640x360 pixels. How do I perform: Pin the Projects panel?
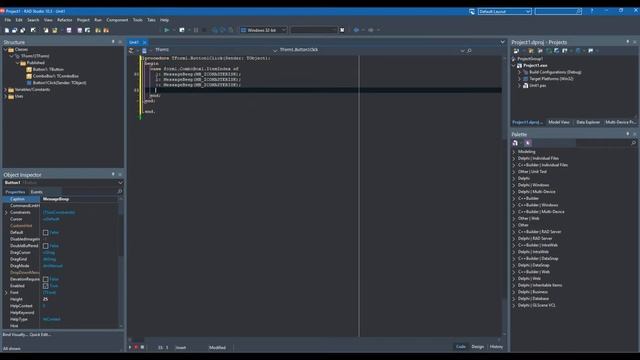pos(627,42)
